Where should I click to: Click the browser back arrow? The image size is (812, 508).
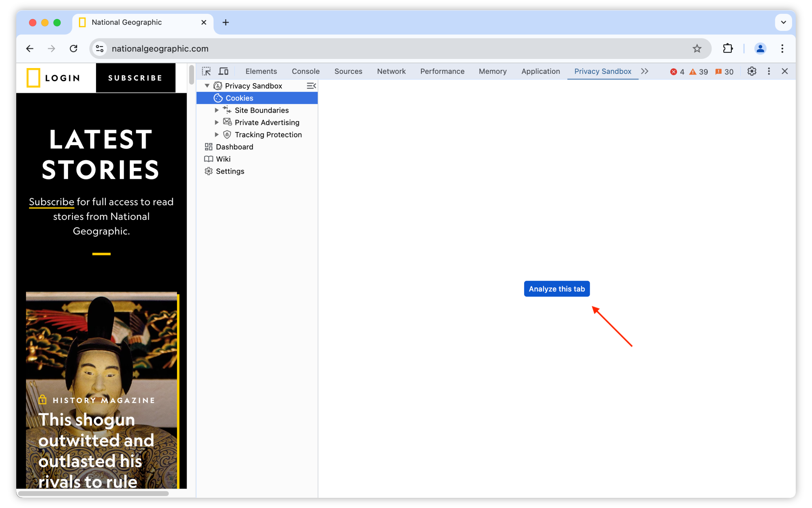pyautogui.click(x=30, y=49)
